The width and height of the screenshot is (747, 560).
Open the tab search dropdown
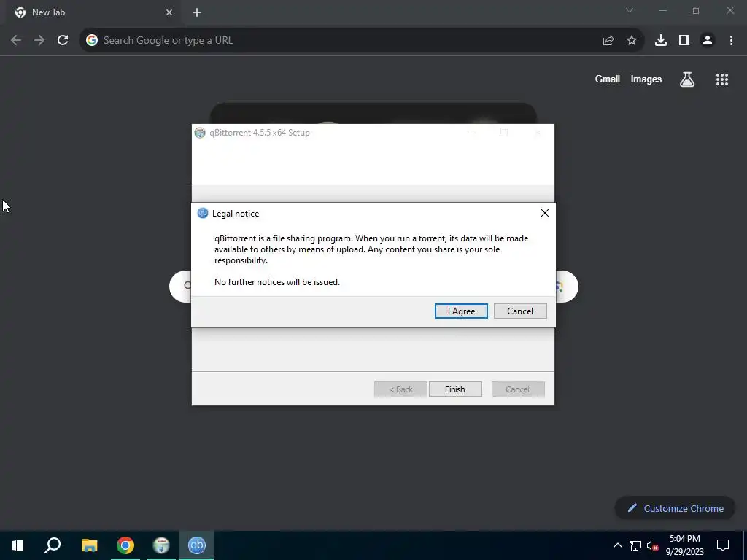(x=630, y=10)
